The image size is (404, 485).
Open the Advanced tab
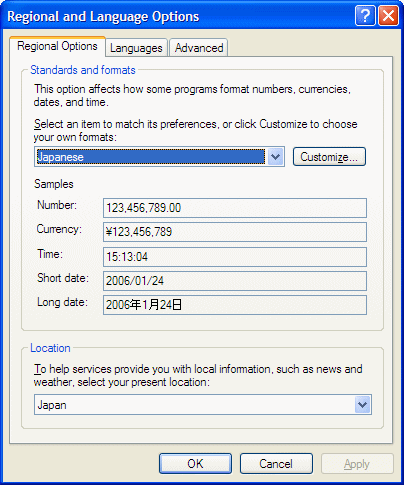(199, 48)
